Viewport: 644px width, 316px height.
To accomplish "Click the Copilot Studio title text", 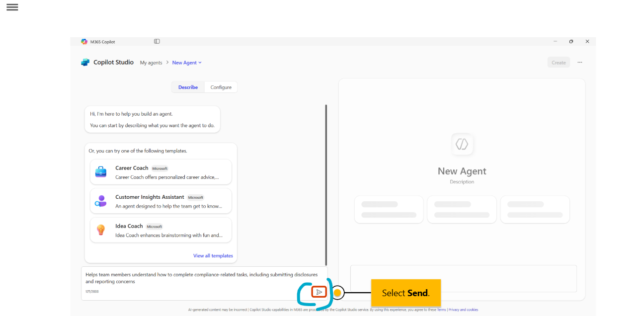I will 113,63.
